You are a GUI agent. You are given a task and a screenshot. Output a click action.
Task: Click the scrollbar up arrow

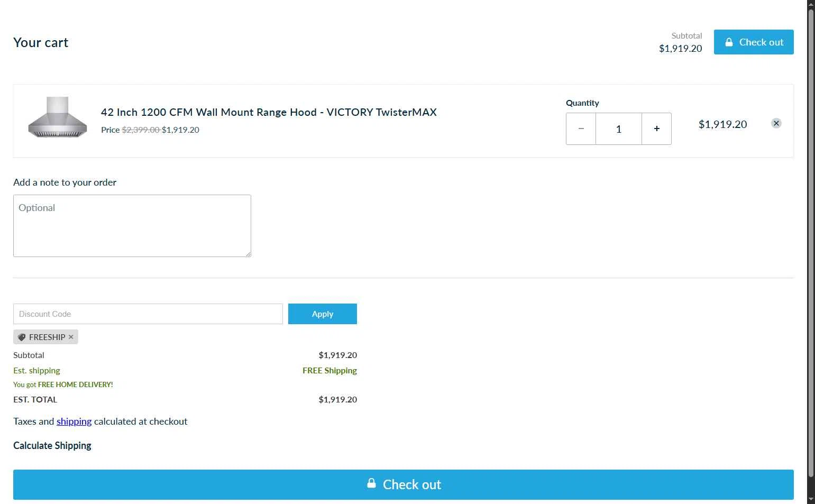pos(811,4)
